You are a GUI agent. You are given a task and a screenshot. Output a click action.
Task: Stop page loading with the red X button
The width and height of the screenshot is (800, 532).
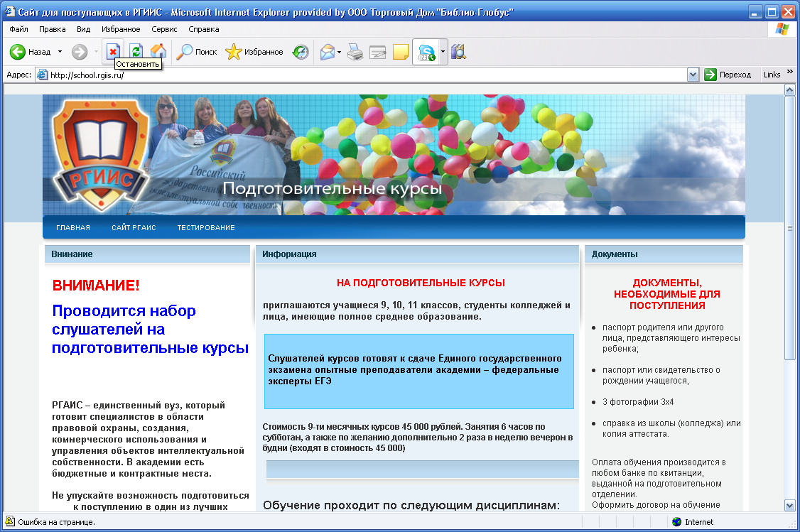tap(113, 51)
